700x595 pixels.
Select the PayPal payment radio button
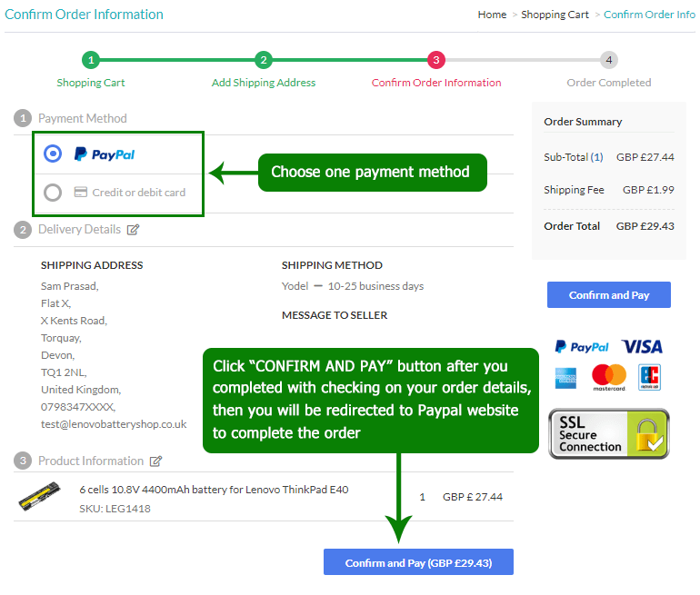tap(53, 154)
